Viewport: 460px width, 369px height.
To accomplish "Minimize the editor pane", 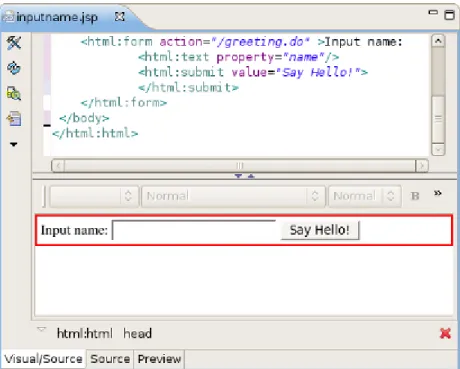I will tap(433, 13).
